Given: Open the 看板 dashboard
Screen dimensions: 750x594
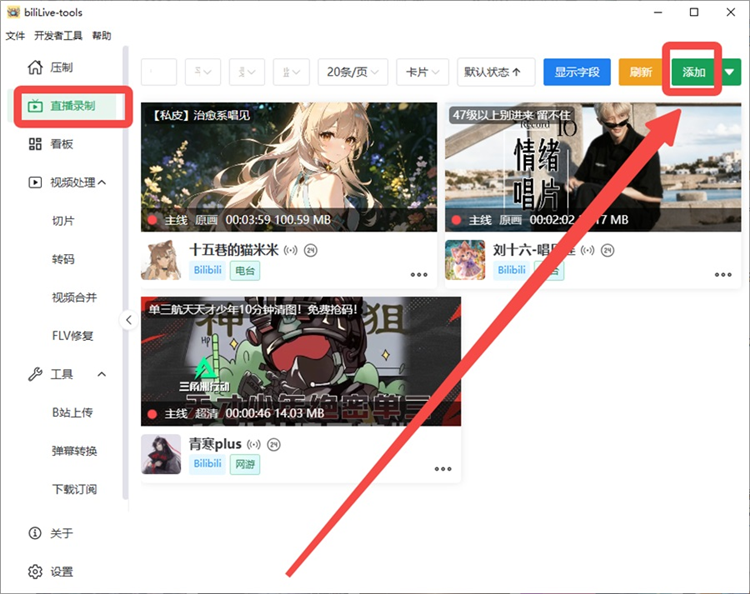Looking at the screenshot, I should [50, 144].
